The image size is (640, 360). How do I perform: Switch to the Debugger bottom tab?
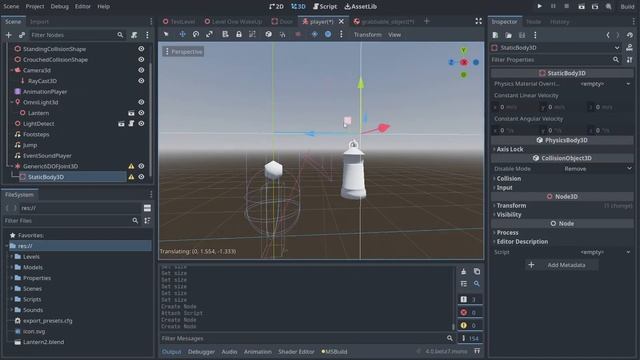pos(201,351)
